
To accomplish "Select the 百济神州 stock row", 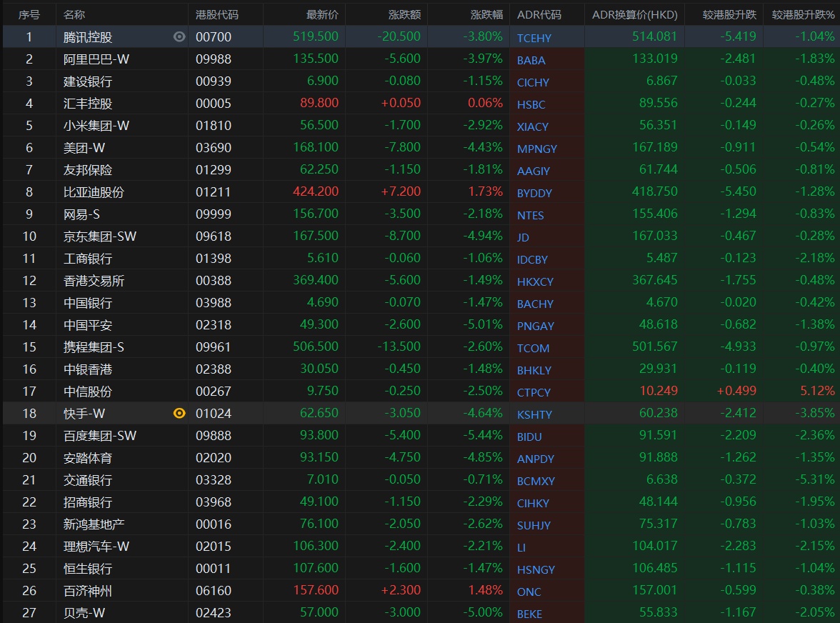I will click(x=88, y=591).
